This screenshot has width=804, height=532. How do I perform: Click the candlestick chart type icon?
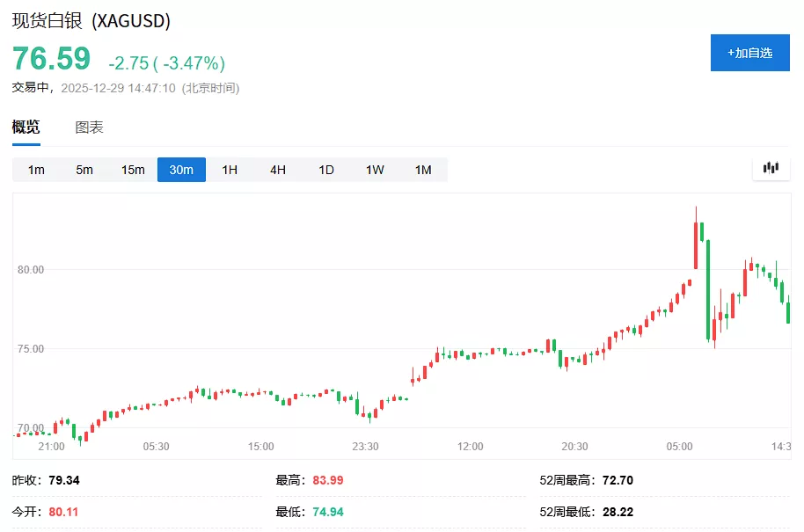click(x=771, y=168)
